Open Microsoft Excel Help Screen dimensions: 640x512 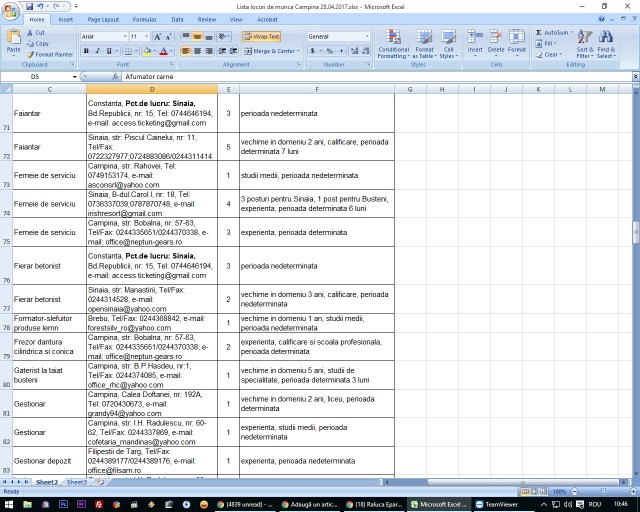[x=601, y=19]
